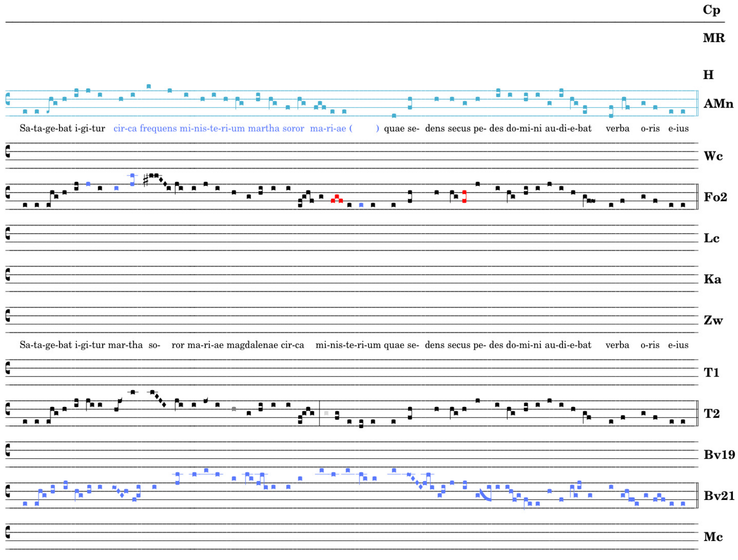Click the C clef on the AMn staff
738x560 pixels.
click(7, 99)
